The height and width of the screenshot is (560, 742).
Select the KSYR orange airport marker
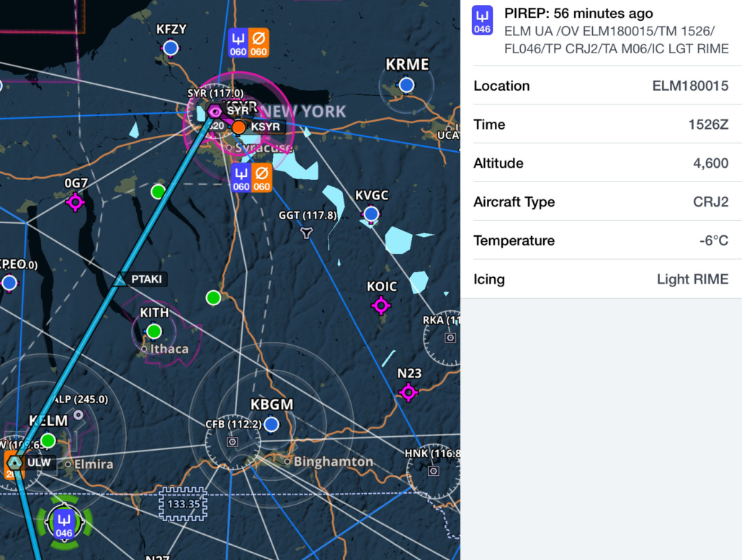[238, 127]
